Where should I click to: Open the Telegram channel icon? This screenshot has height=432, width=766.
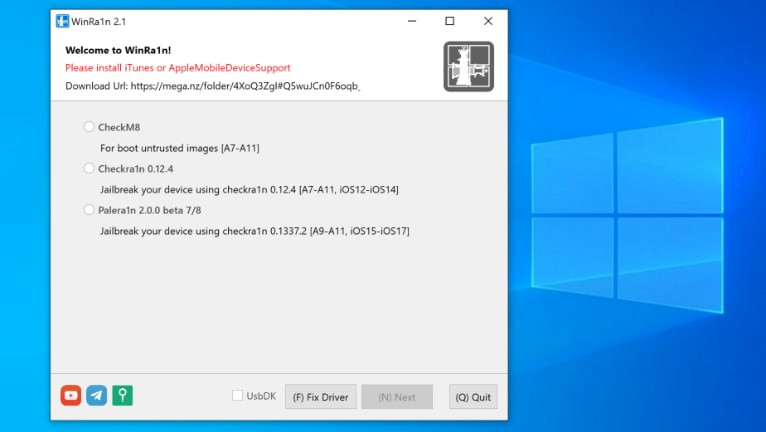click(97, 395)
